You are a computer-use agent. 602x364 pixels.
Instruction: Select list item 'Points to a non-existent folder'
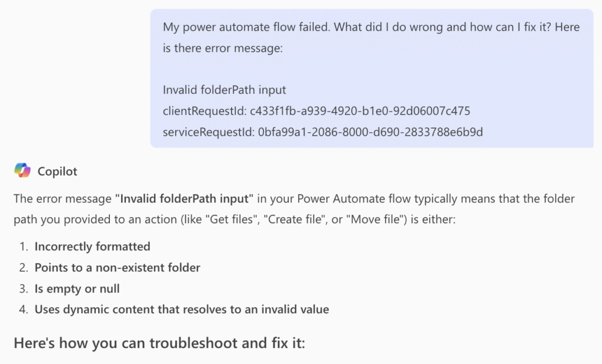[x=118, y=268]
